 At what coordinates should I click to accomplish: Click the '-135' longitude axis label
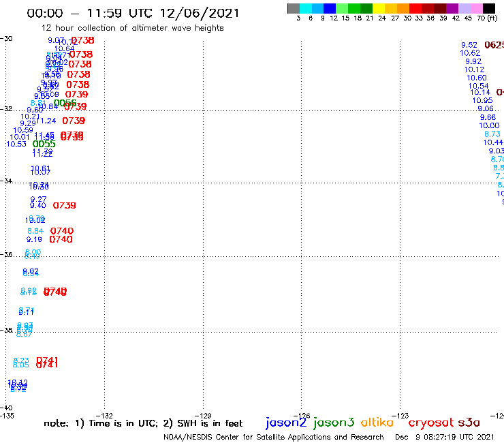pos(7,415)
